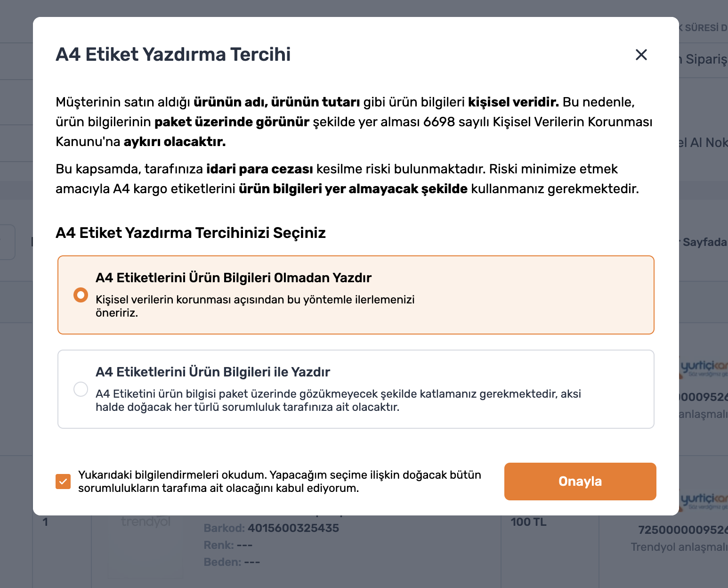The image size is (728, 588).
Task: Click the lower Yurtiçi Kargo logo
Action: coord(704,500)
